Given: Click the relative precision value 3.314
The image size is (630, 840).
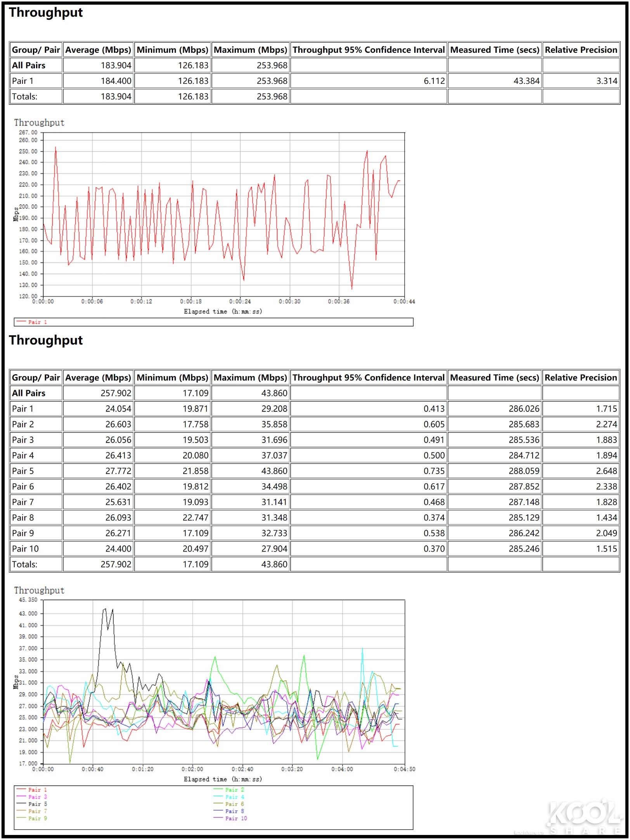Looking at the screenshot, I should (607, 81).
